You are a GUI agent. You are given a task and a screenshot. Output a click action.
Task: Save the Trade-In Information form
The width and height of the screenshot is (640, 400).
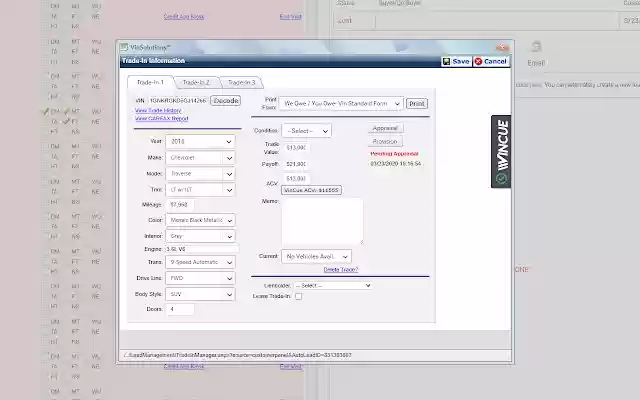point(456,61)
